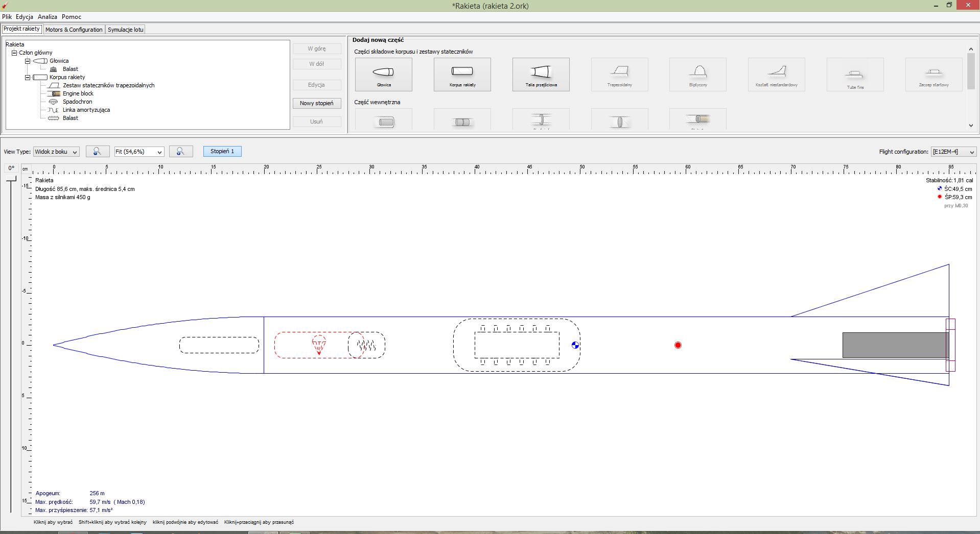
Task: Switch to Motors & Configuration tab
Action: (x=74, y=30)
